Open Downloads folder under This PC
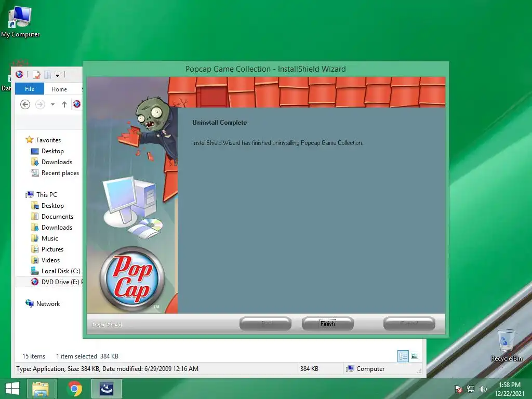The height and width of the screenshot is (399, 532). click(57, 228)
